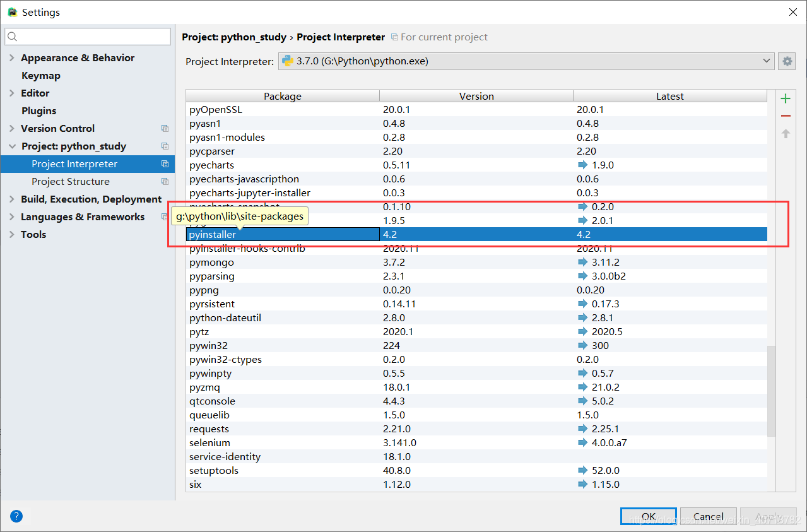The height and width of the screenshot is (532, 807).
Task: Open the Project Interpreter dropdown
Action: click(x=526, y=61)
